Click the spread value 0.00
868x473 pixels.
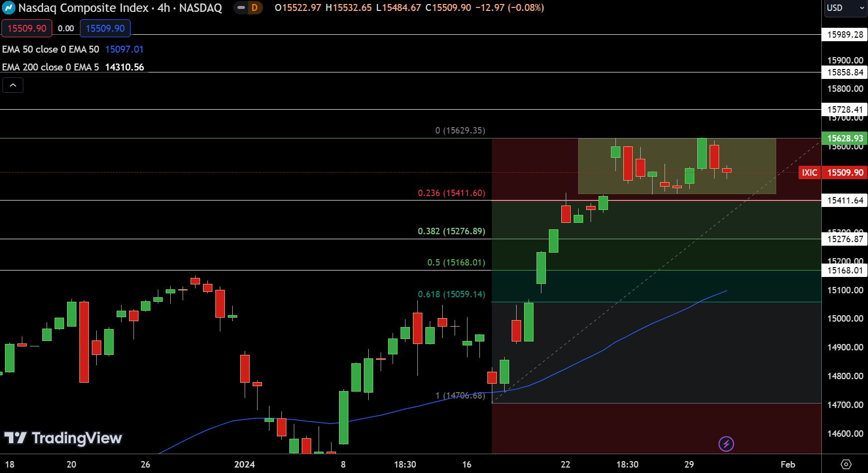tap(66, 28)
